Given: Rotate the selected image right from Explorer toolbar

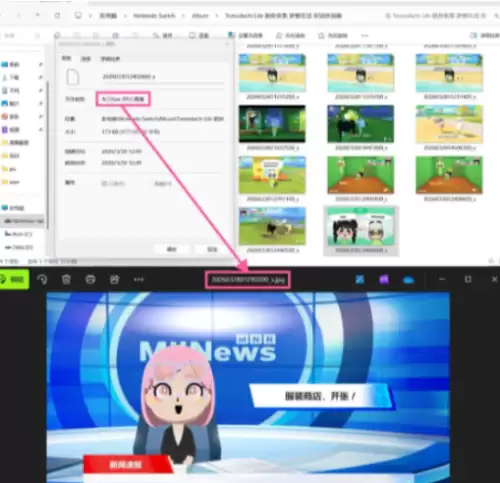Looking at the screenshot, I should pyautogui.click(x=333, y=35).
